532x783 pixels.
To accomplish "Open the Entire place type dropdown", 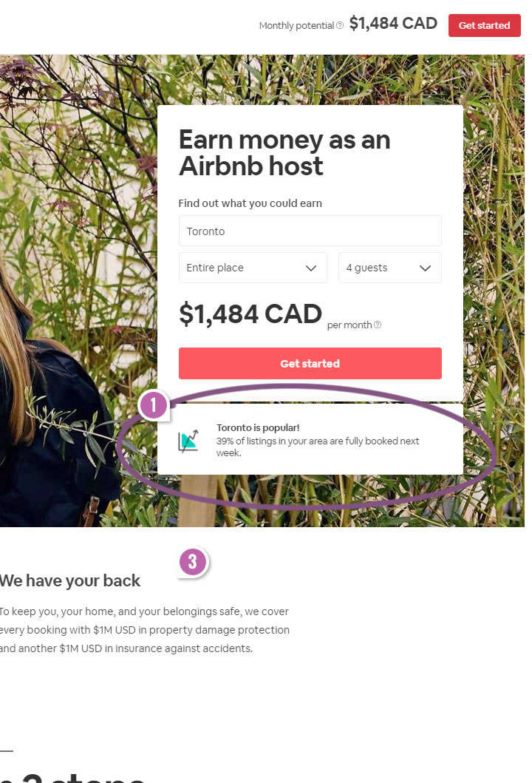I will coord(252,268).
